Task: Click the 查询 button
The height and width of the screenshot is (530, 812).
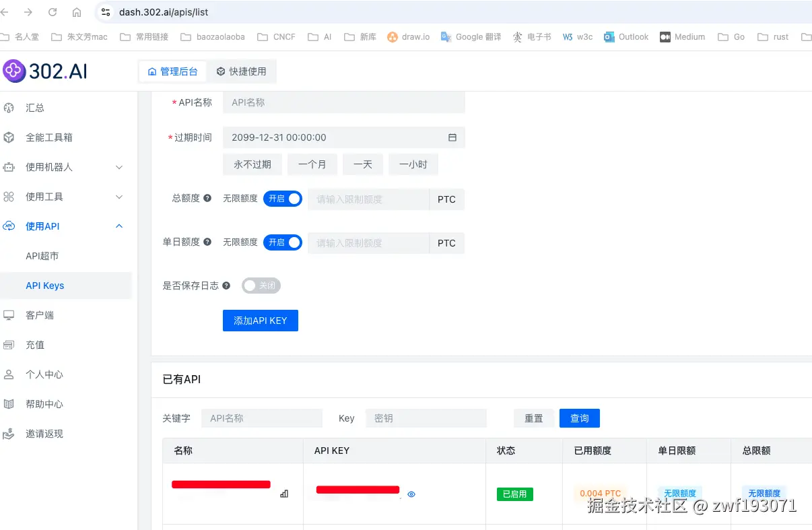Action: (x=580, y=418)
